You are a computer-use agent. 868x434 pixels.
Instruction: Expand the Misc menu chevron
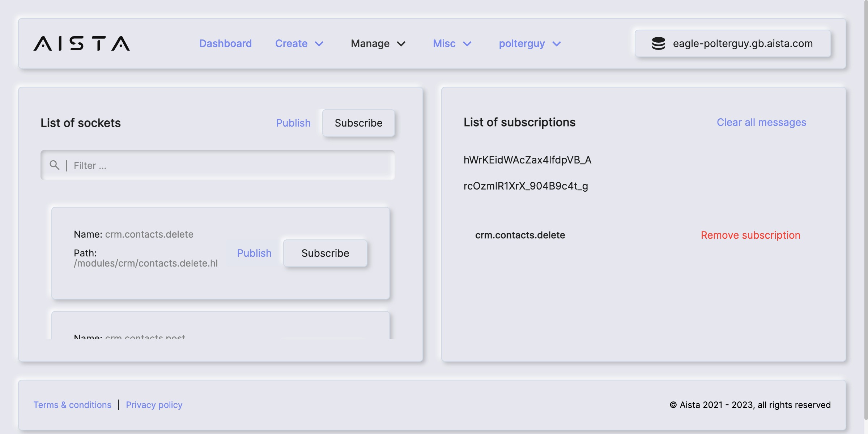point(467,44)
